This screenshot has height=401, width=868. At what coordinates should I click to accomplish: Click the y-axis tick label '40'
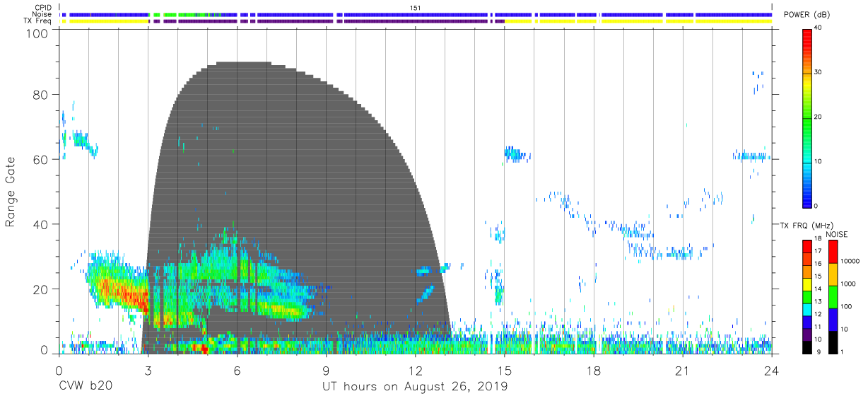(41, 224)
